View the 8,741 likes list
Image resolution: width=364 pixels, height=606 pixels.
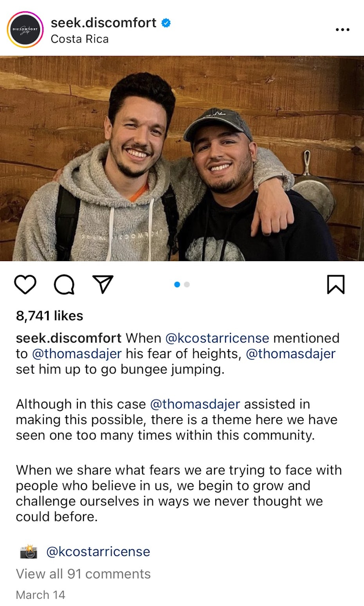pos(49,316)
